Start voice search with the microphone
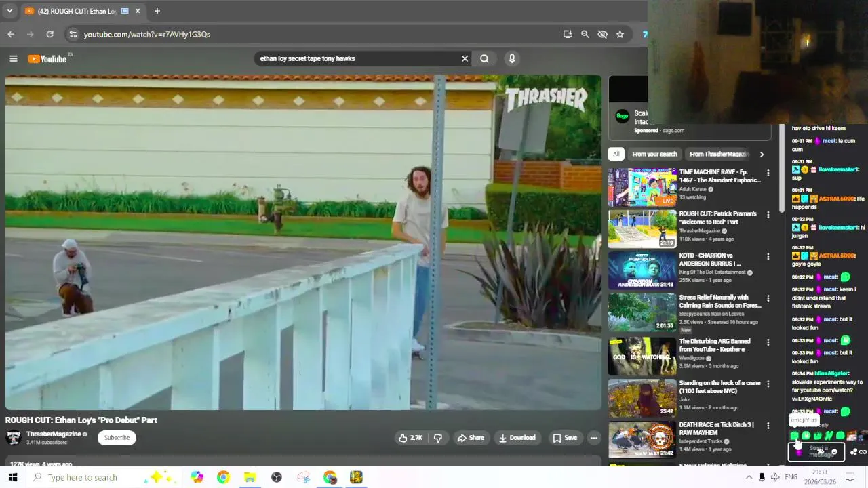Screen dimensions: 868x488 tap(512, 58)
